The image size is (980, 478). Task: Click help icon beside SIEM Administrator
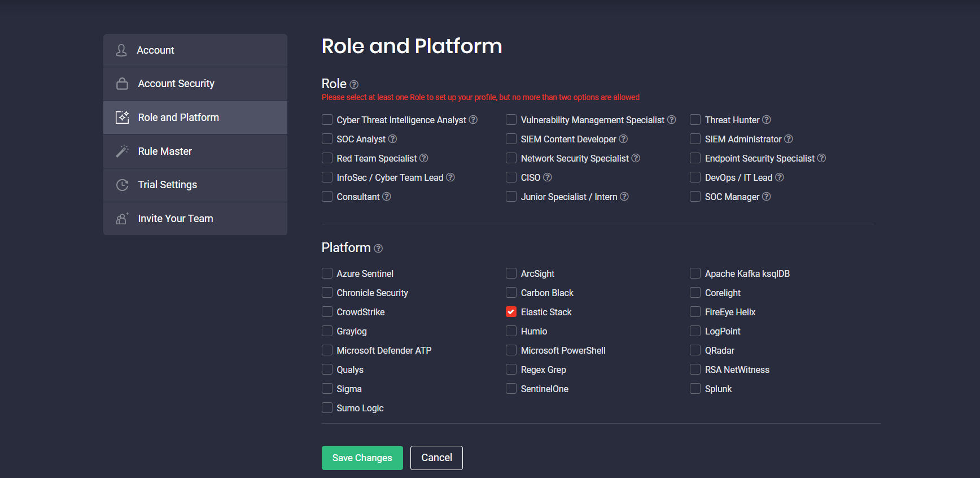coord(789,139)
